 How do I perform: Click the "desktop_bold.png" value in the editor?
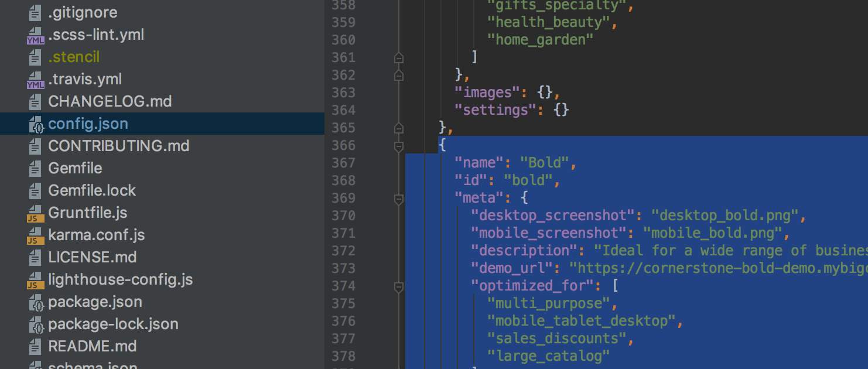coord(725,216)
